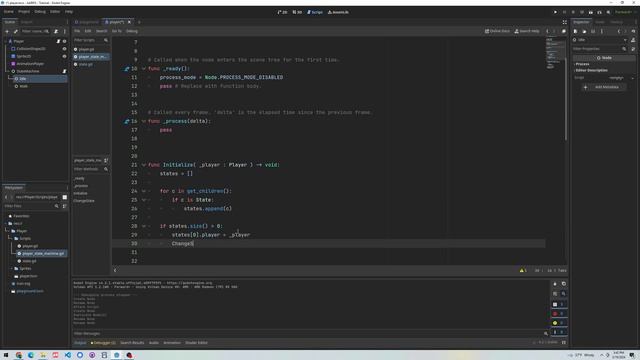Switch to the playground scene tab
Viewport: 640px width, 360px height.
pyautogui.click(x=87, y=22)
